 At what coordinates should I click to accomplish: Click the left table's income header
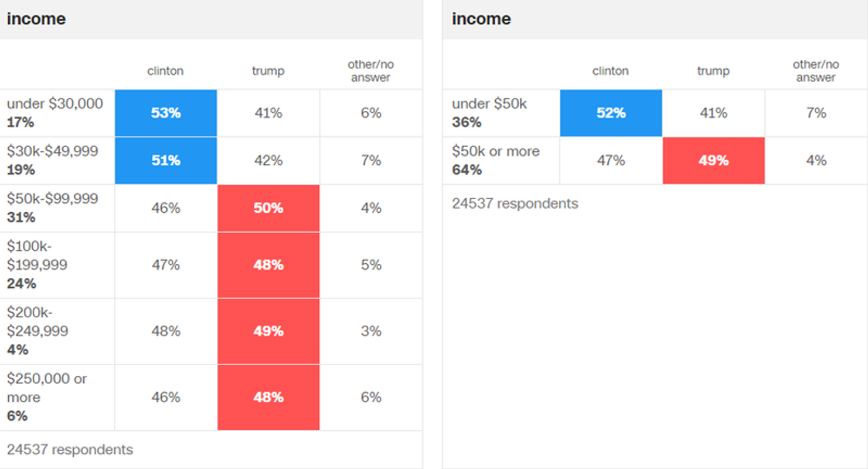click(36, 19)
